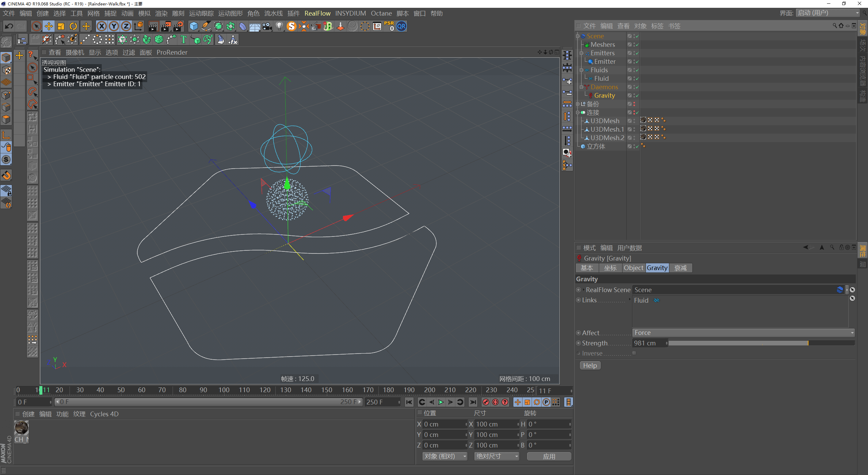Add a Cube primitive from toolbar

[x=194, y=26]
